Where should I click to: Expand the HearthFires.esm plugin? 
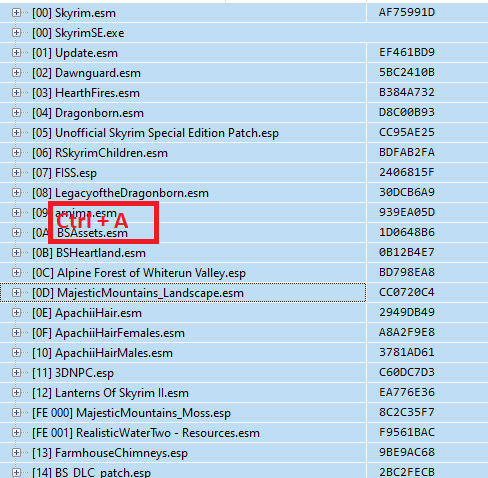coord(16,93)
